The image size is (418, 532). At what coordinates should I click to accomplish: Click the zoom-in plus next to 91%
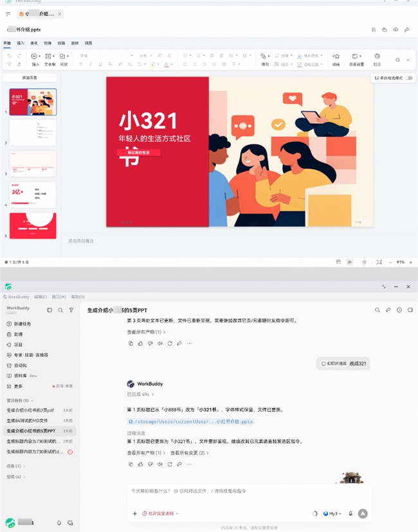tap(410, 262)
